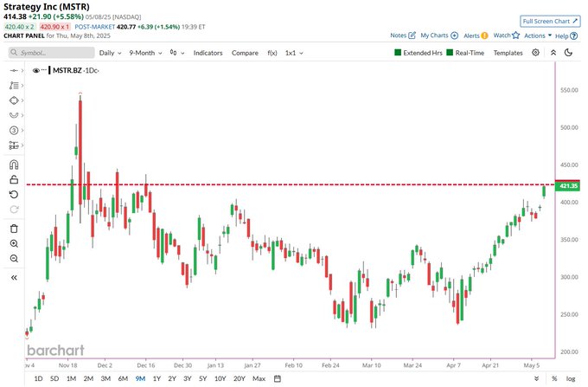Select the Max range
The height and width of the screenshot is (387, 588).
[259, 378]
